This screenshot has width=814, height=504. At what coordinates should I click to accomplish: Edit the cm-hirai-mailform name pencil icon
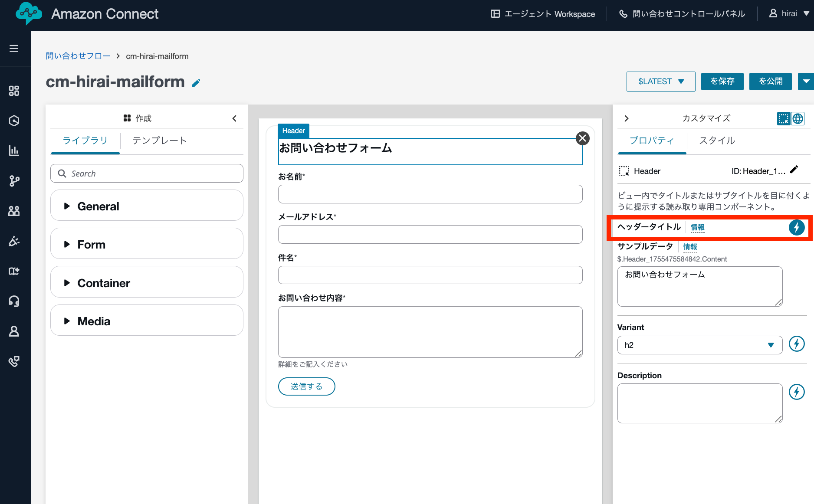coord(196,83)
